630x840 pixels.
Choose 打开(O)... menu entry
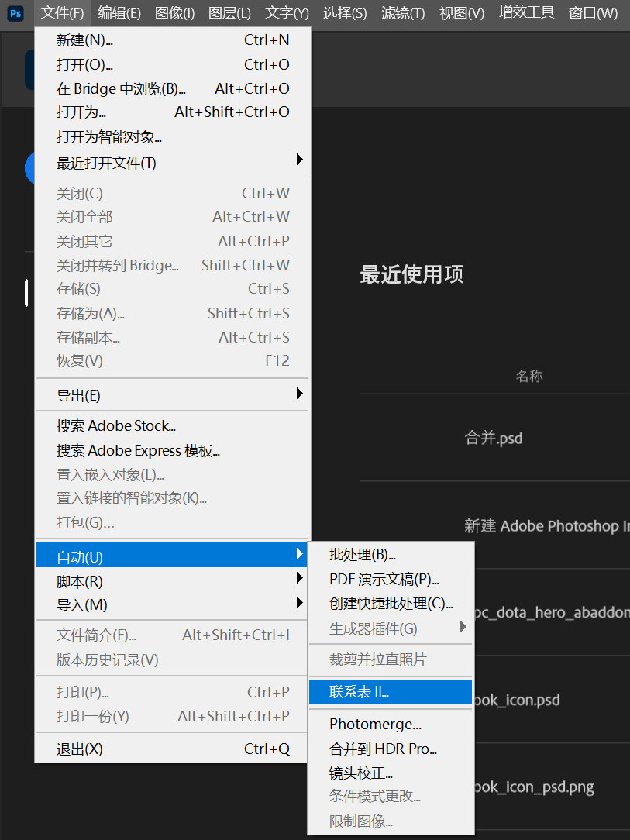click(x=172, y=64)
